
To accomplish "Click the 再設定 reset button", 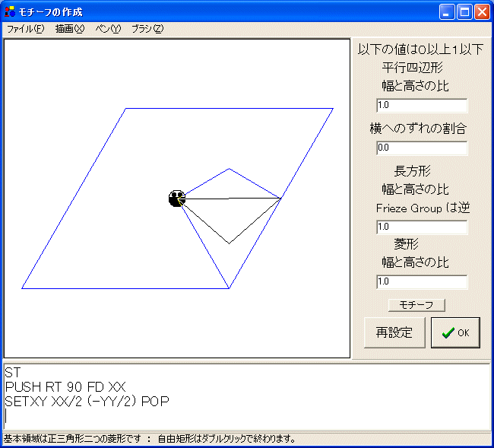I will click(x=394, y=332).
